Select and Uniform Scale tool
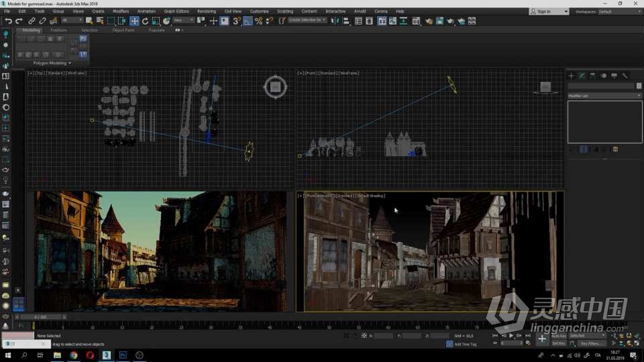This screenshot has width=644, height=362. tap(156, 21)
